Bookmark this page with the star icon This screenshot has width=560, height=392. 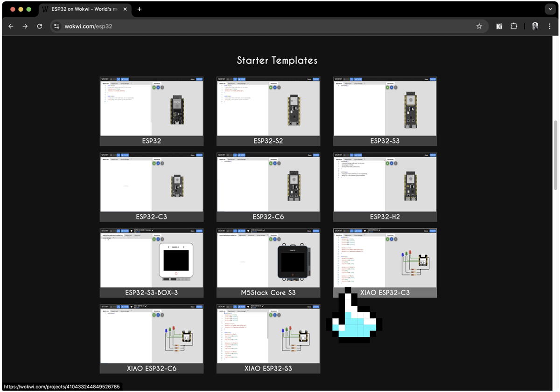(479, 26)
